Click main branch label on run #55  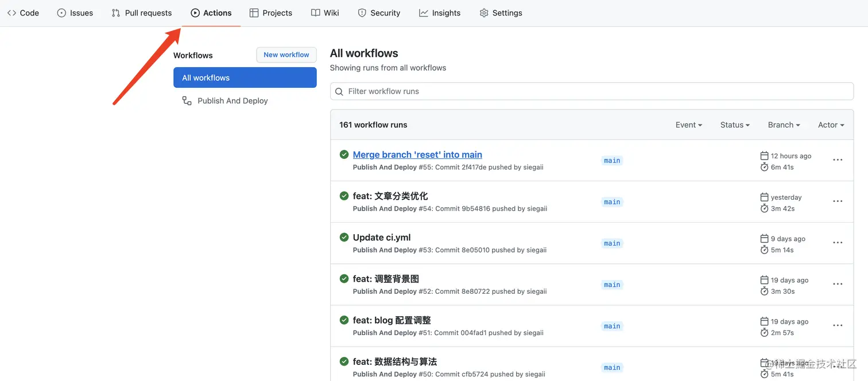point(612,160)
